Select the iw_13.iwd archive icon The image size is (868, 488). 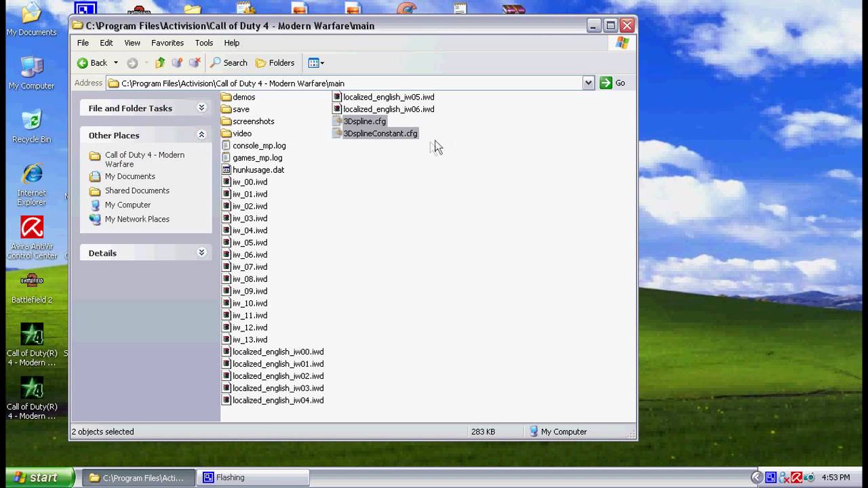226,340
